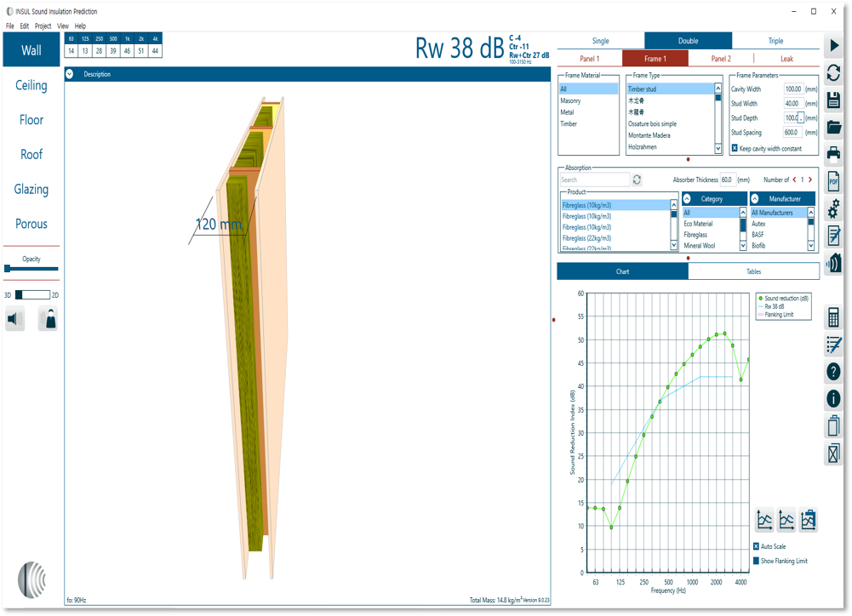Switch to the Panel 2 tab
The image size is (852, 616).
[x=720, y=58]
